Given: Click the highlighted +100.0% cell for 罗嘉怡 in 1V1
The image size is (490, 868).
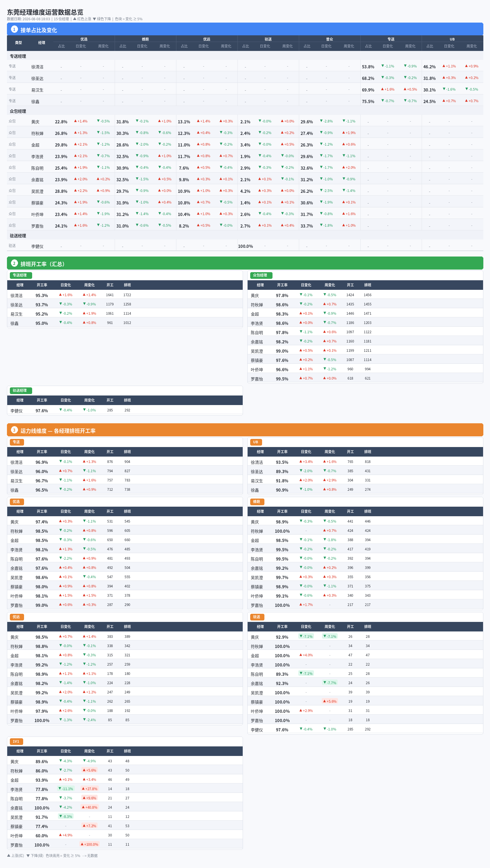Looking at the screenshot, I should 90,844.
